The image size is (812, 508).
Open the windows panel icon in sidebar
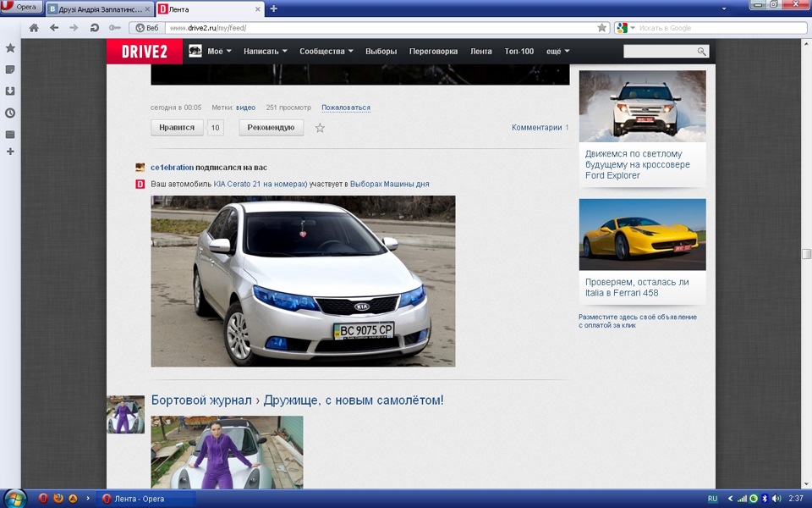[10, 135]
